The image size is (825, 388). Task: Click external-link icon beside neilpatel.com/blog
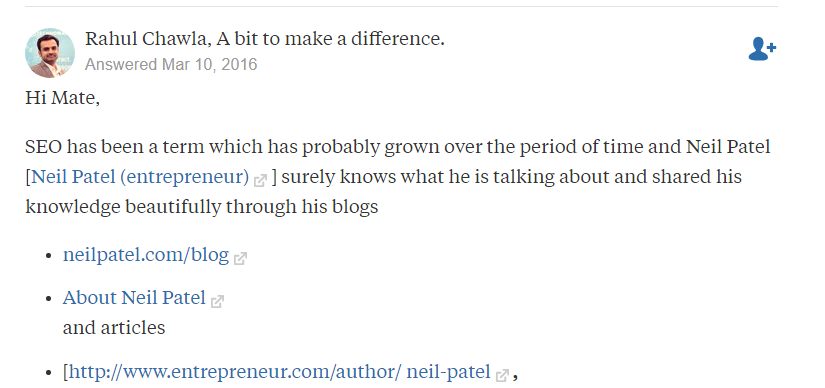(x=240, y=258)
